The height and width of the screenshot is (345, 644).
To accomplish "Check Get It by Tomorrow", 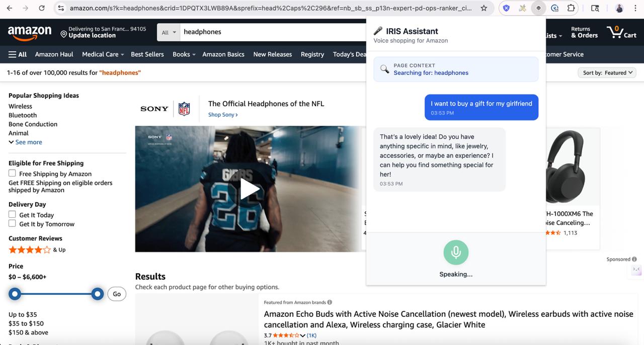I will 12,223.
